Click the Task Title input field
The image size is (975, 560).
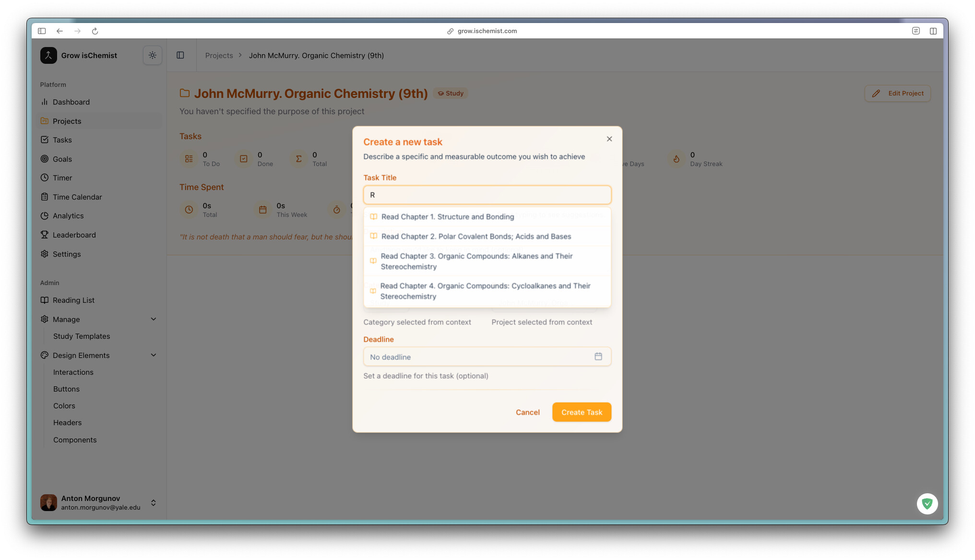pyautogui.click(x=487, y=195)
